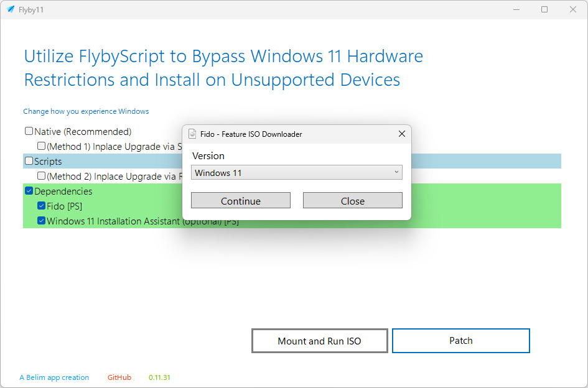
Task: Check the Native (Recommended) checkbox
Action: coord(29,131)
